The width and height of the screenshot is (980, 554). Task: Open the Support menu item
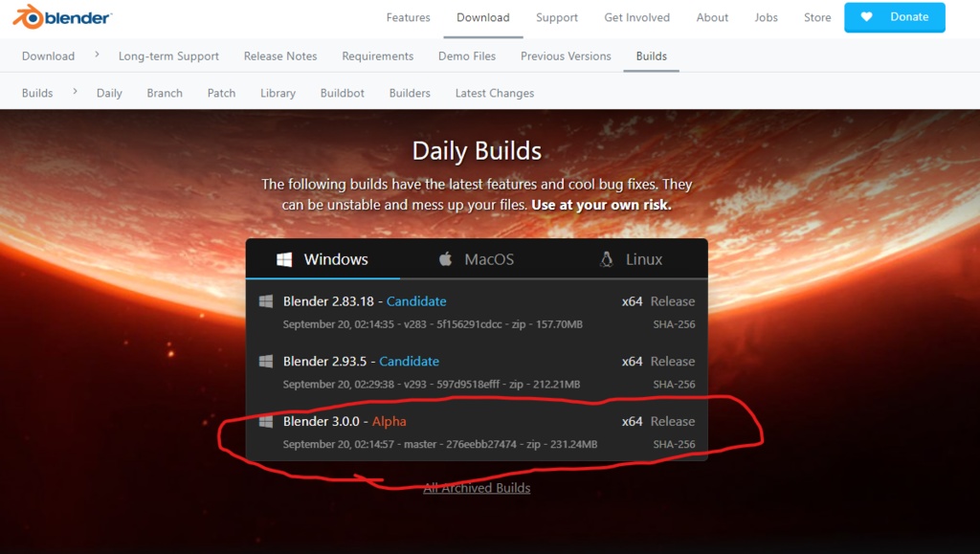pyautogui.click(x=557, y=17)
